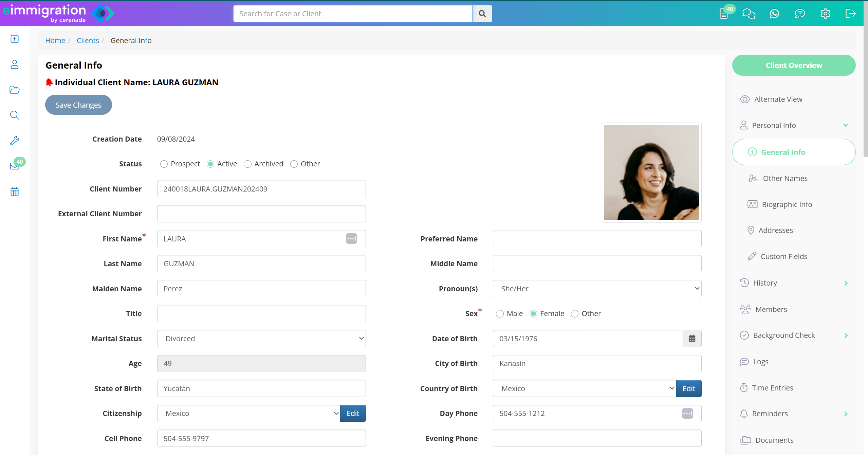868x455 pixels.
Task: Select the Archived status radio button
Action: pos(248,164)
